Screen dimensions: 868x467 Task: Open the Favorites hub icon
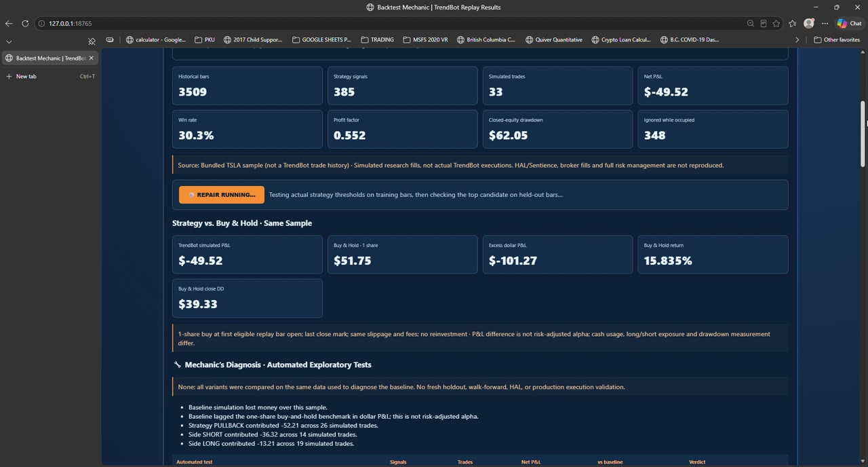coord(793,23)
